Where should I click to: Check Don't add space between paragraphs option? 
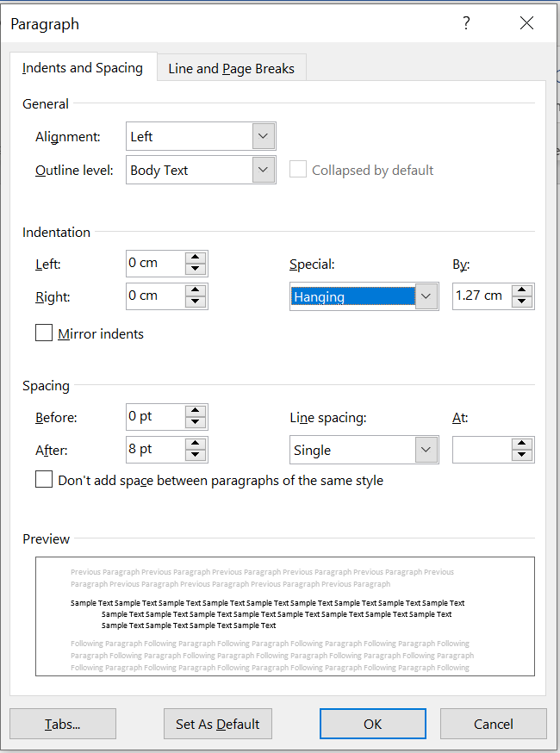click(44, 480)
